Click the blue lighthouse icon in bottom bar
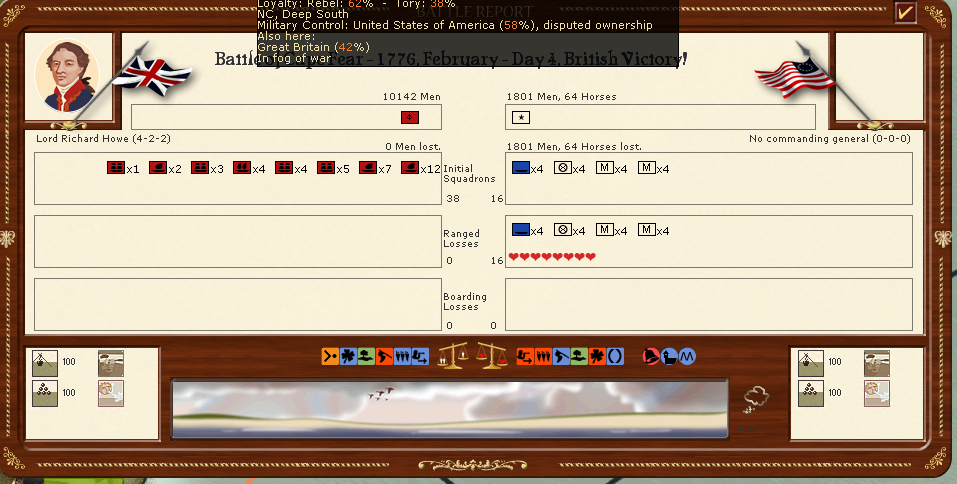Image resolution: width=957 pixels, height=484 pixels. [x=669, y=355]
